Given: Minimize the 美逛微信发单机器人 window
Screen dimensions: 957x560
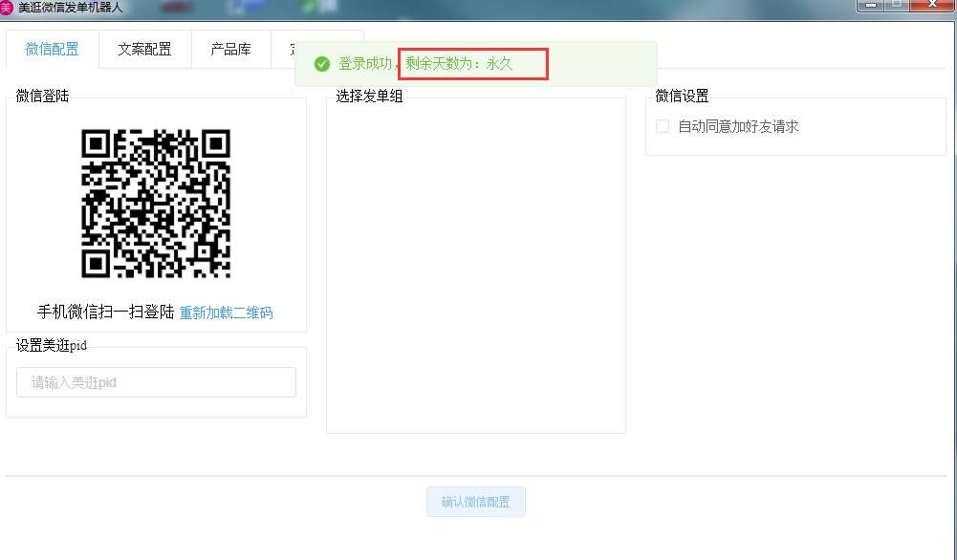Looking at the screenshot, I should click(x=870, y=5).
